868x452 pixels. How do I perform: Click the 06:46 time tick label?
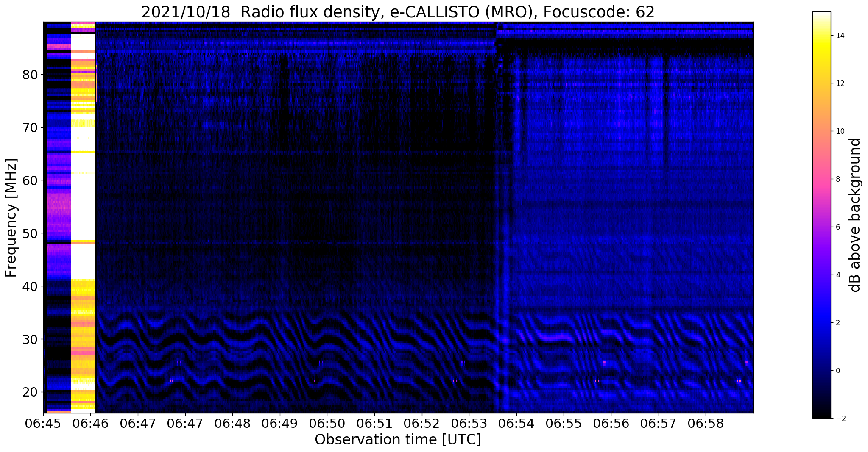[x=91, y=424]
